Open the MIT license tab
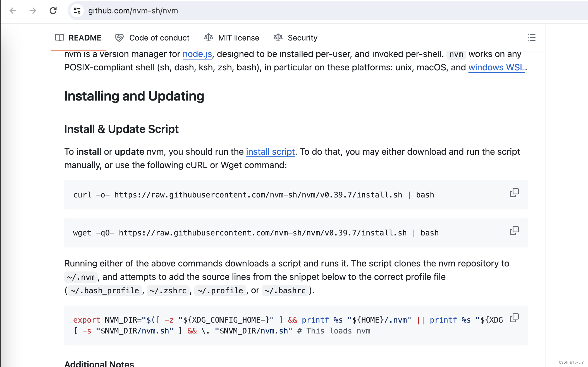This screenshot has width=588, height=367. pyautogui.click(x=238, y=38)
